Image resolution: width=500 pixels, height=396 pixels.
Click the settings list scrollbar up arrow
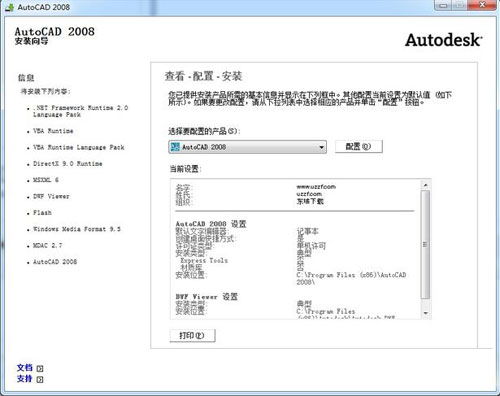425,185
